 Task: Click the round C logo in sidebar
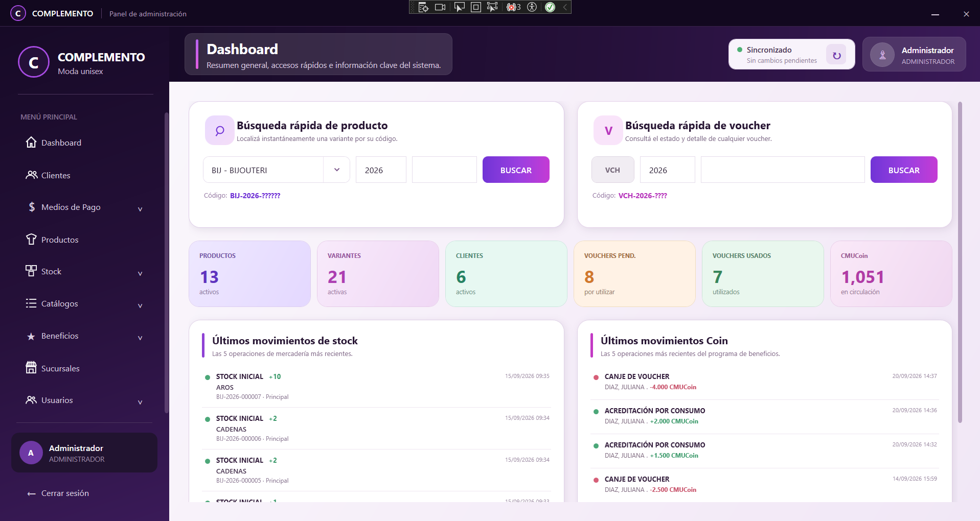pos(34,62)
